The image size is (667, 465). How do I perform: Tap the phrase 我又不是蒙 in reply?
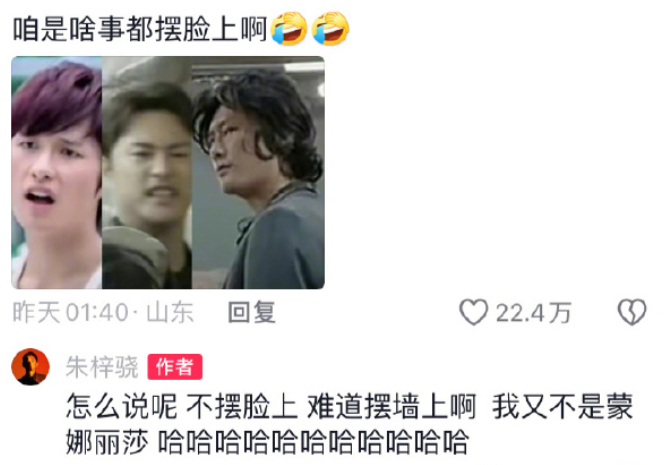[563, 406]
